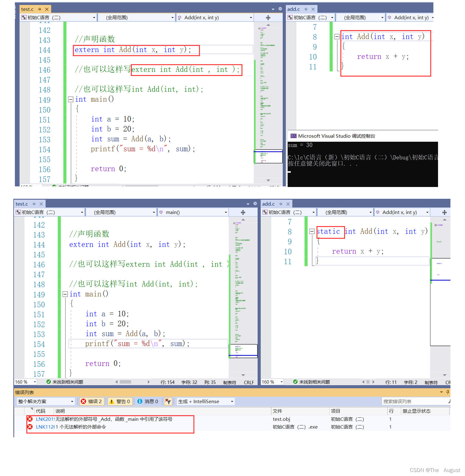Click gear settings icon in lower test.c tab bar
This screenshot has width=465, height=476.
pyautogui.click(x=255, y=204)
